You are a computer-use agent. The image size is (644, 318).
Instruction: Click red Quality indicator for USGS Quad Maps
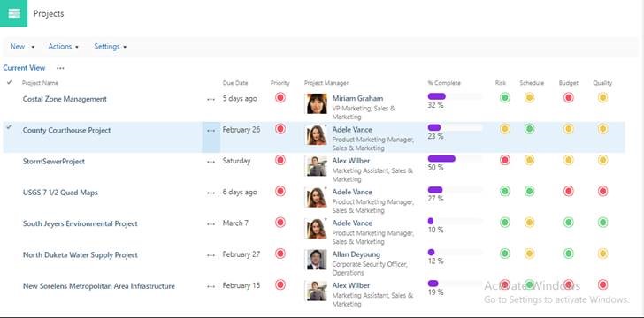coord(603,191)
